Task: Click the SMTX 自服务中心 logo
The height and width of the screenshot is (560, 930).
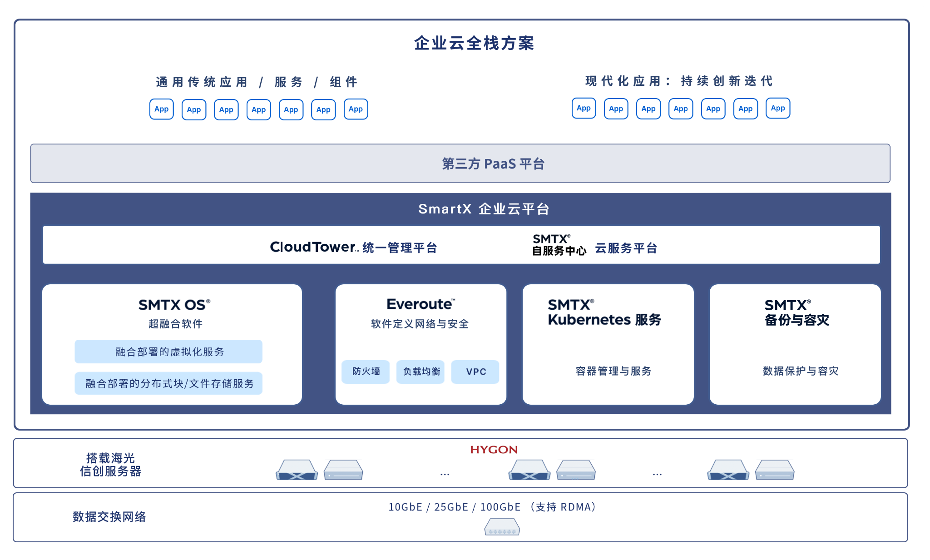Action: [559, 245]
